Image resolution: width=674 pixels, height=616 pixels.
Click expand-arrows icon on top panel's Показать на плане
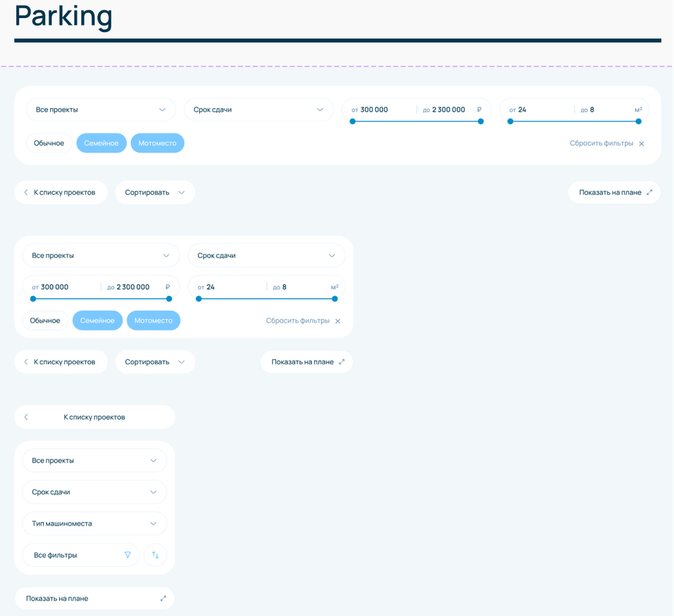pyautogui.click(x=649, y=192)
